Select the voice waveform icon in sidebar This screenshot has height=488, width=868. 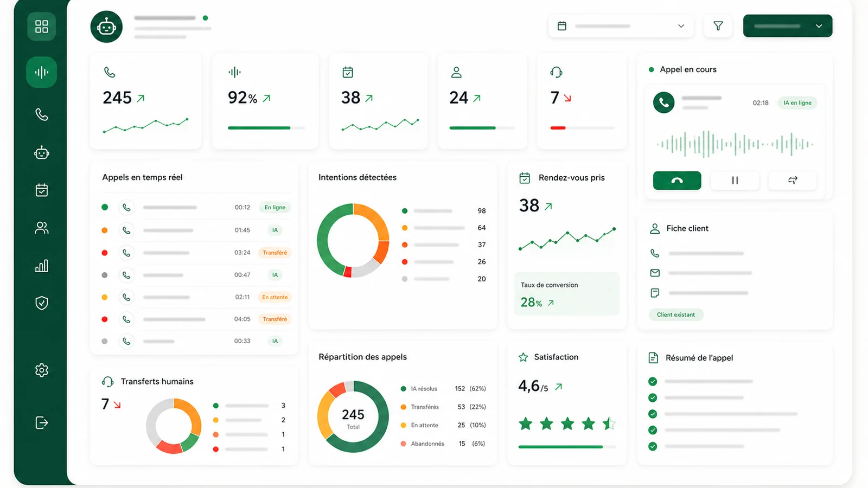click(x=42, y=72)
